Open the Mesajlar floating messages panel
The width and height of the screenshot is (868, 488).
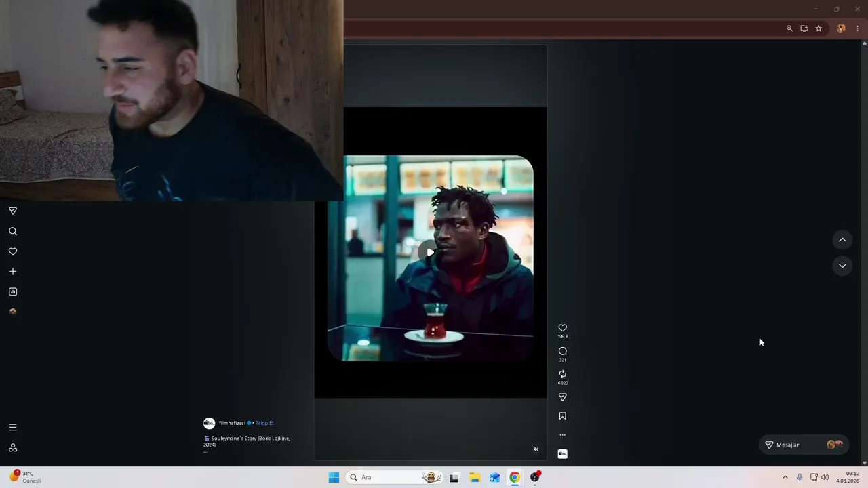[x=804, y=445]
